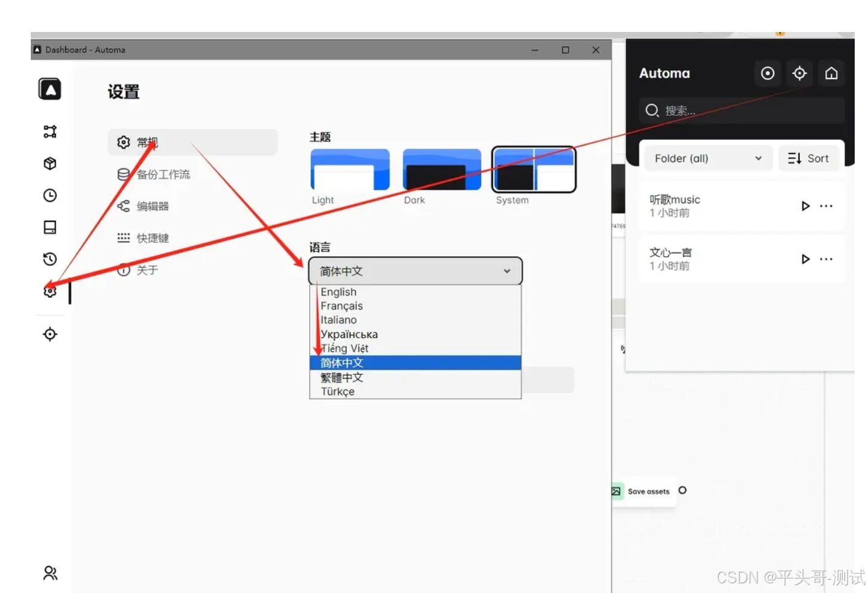The image size is (868, 593).
Task: Select Italiano from language list
Action: coord(416,320)
